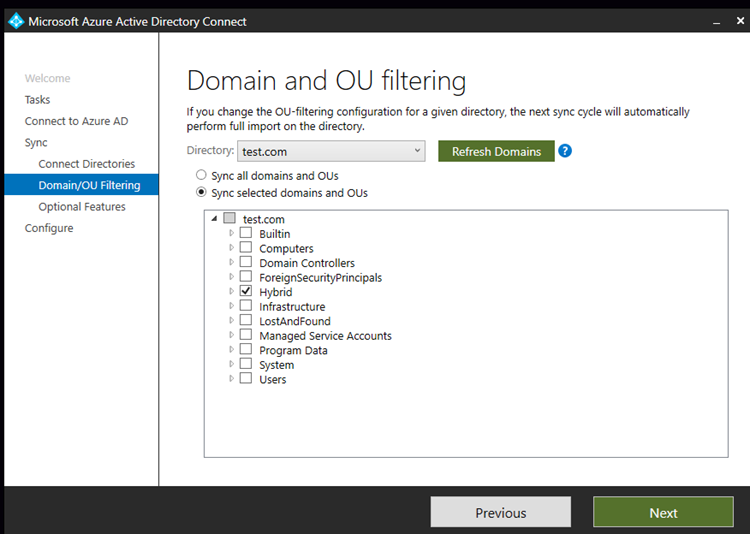Select the System tree label

pos(276,365)
